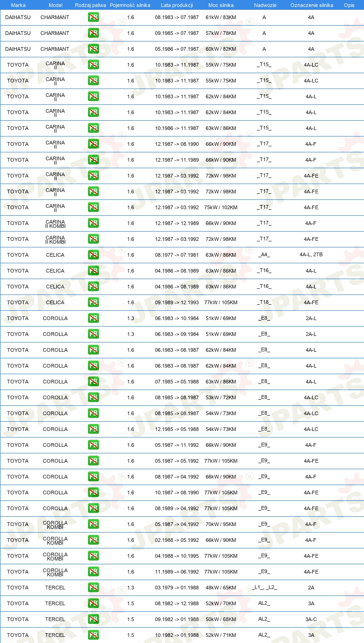
Task: Click the Model column header
Action: (55, 5)
